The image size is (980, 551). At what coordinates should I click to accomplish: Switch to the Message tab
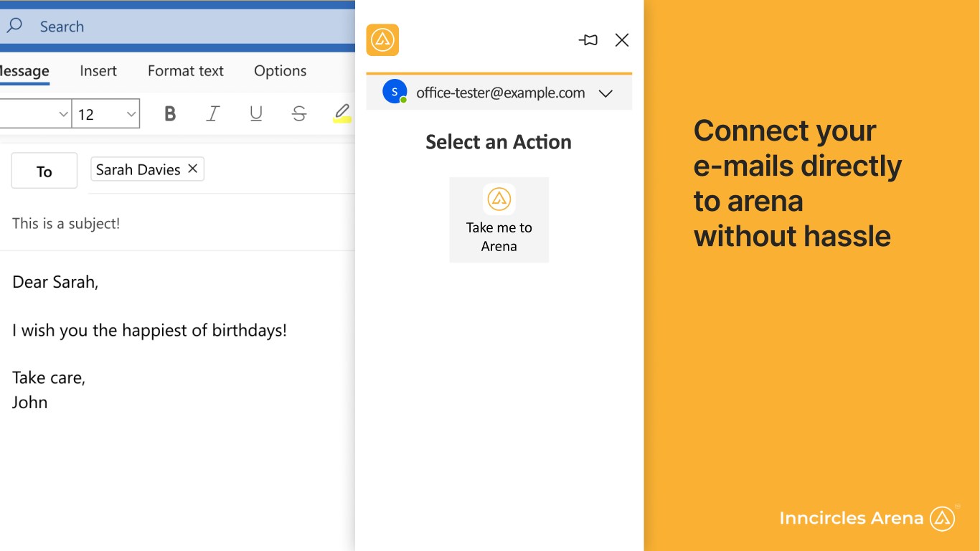click(24, 71)
